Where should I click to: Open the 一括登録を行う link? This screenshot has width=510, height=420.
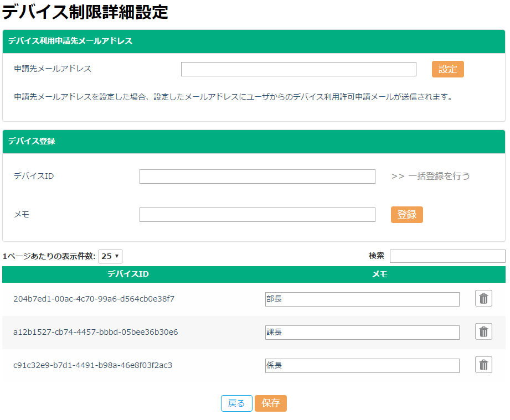[x=431, y=176]
